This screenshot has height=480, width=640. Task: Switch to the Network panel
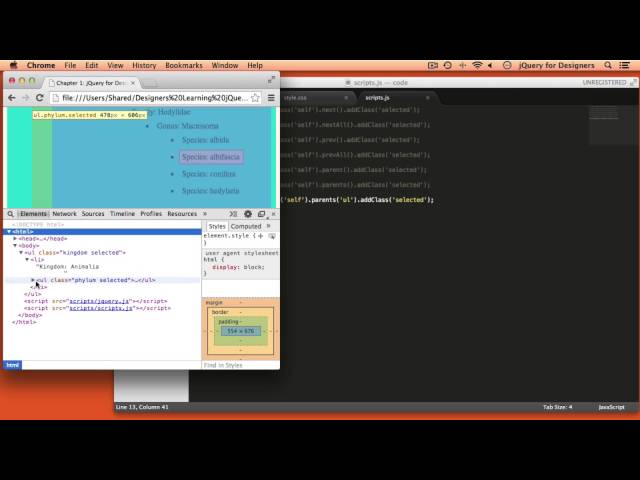pos(64,214)
